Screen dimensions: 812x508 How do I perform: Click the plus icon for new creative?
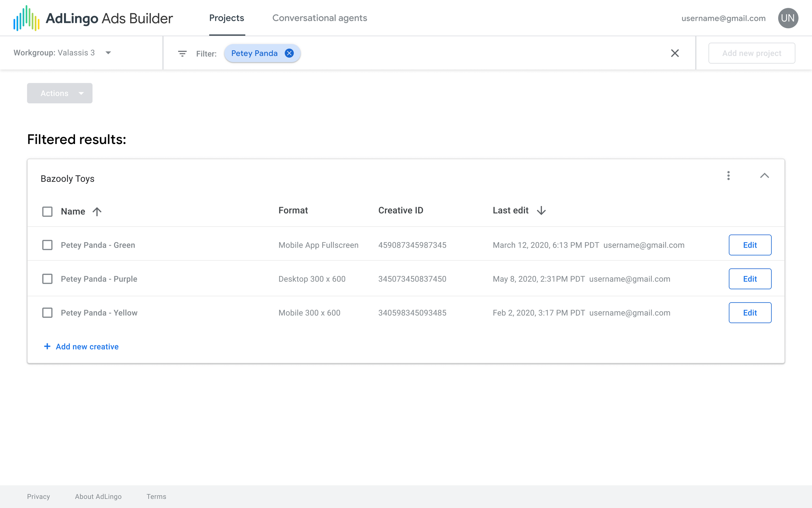point(47,346)
